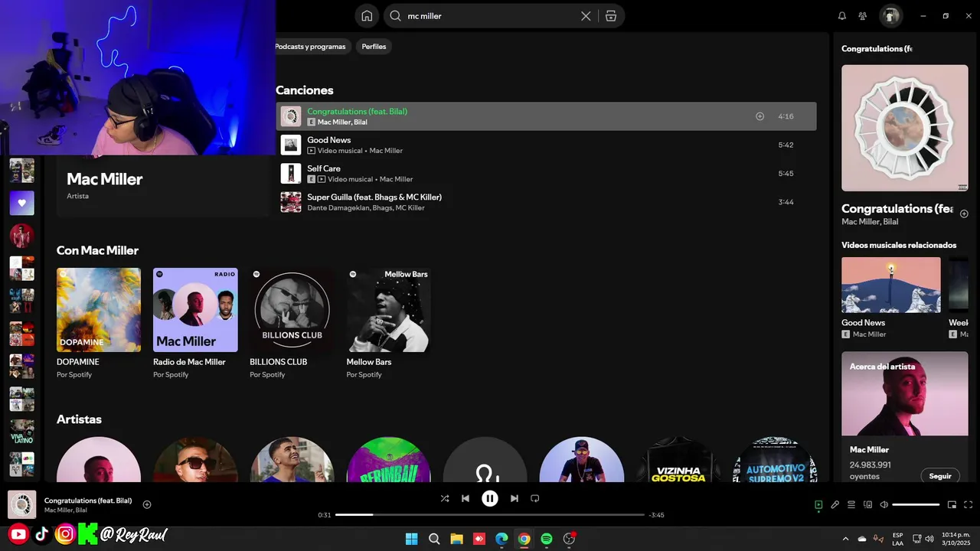The height and width of the screenshot is (551, 980).
Task: Play Good News related music video
Action: pyautogui.click(x=891, y=285)
